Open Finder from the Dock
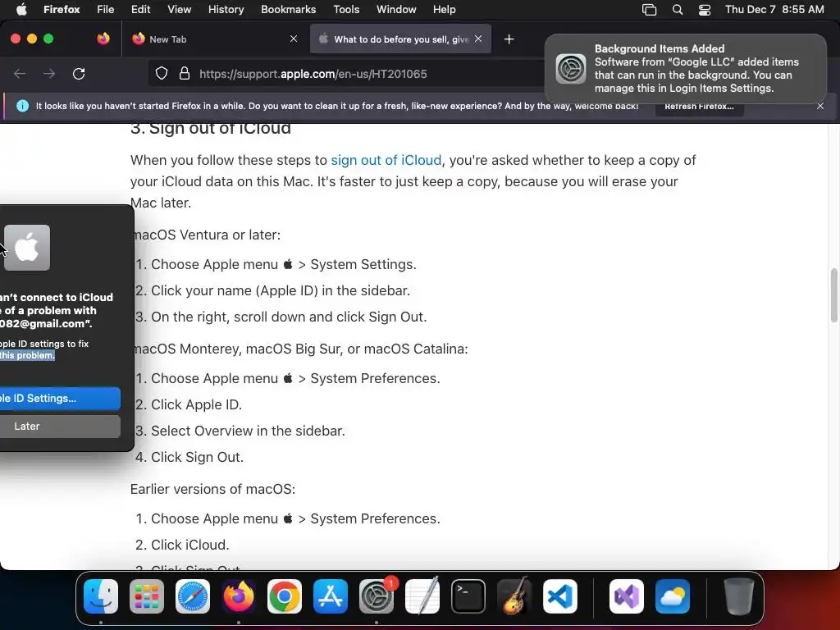The height and width of the screenshot is (630, 840). [101, 596]
